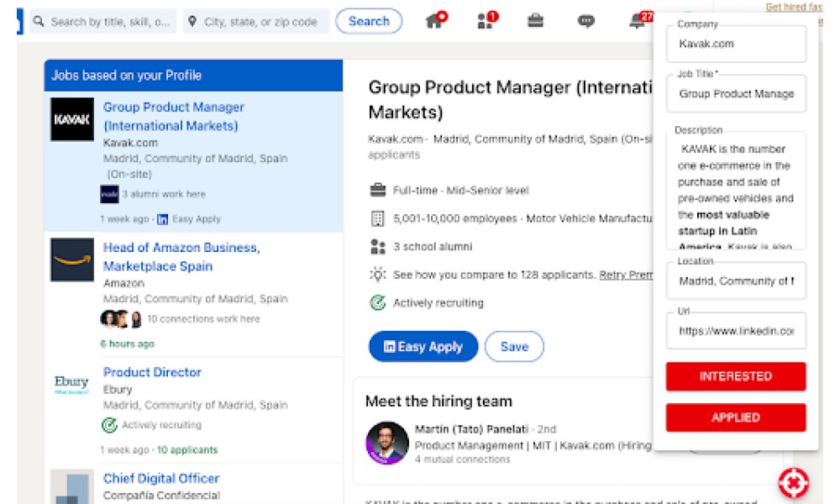Focus the search by title field

(102, 22)
